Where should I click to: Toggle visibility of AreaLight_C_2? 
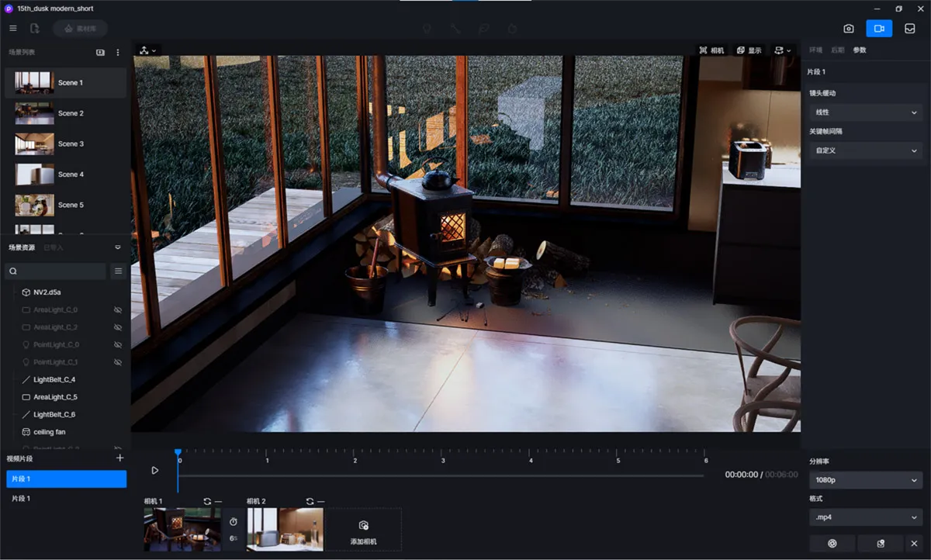(x=118, y=327)
